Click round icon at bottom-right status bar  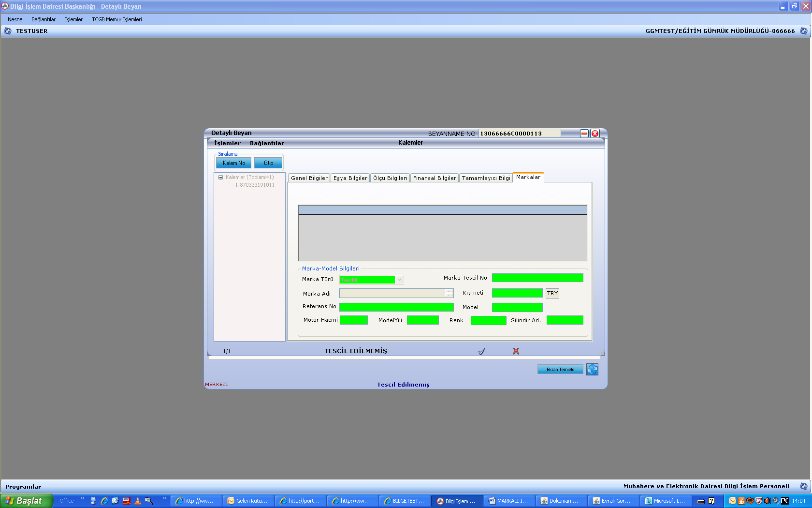pos(804,486)
